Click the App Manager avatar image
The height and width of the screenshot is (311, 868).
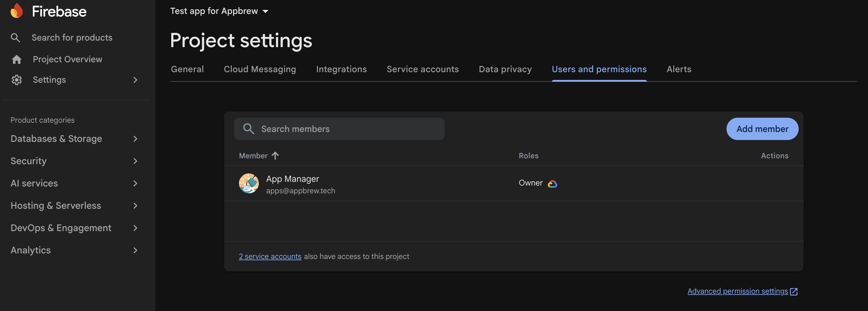pyautogui.click(x=249, y=183)
